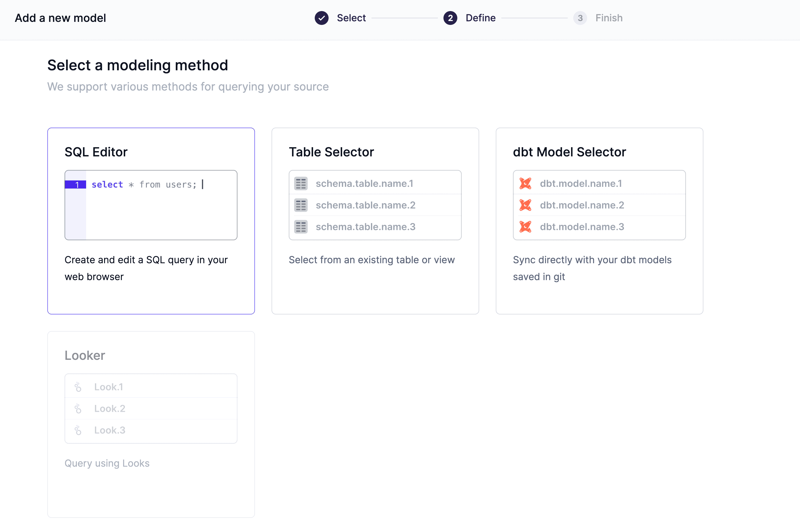This screenshot has height=532, width=800.
Task: Click the dbt logo beside dbt.model.name.2
Action: pyautogui.click(x=525, y=205)
